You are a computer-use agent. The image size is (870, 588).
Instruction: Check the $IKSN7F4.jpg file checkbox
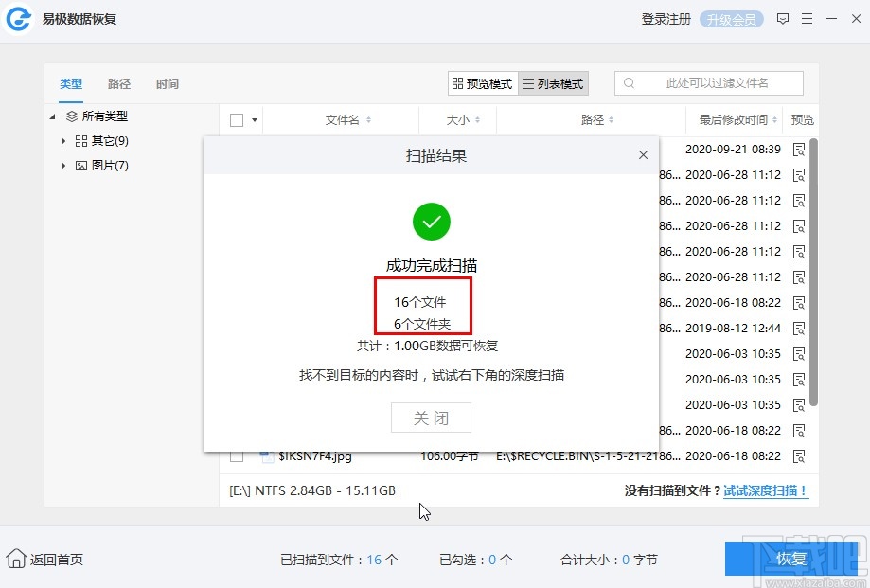(x=237, y=456)
